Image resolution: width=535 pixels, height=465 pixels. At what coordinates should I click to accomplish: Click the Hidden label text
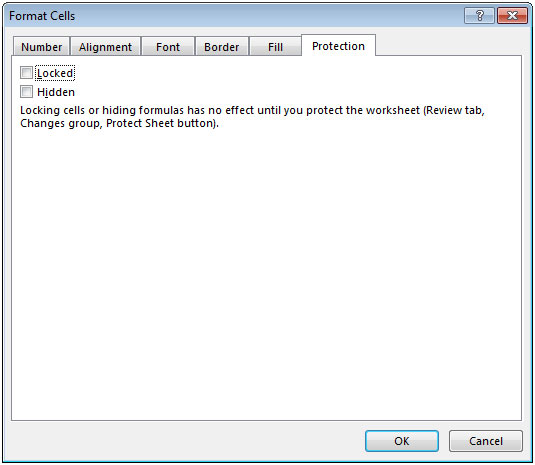point(56,92)
